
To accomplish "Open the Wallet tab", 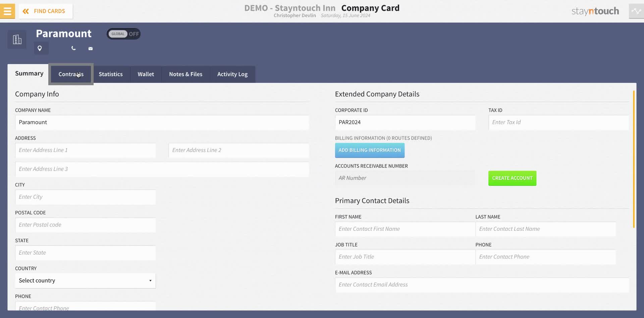I will point(146,74).
